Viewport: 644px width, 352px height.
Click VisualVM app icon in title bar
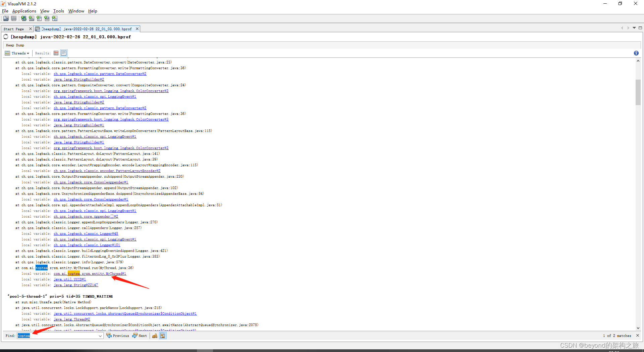(4, 4)
